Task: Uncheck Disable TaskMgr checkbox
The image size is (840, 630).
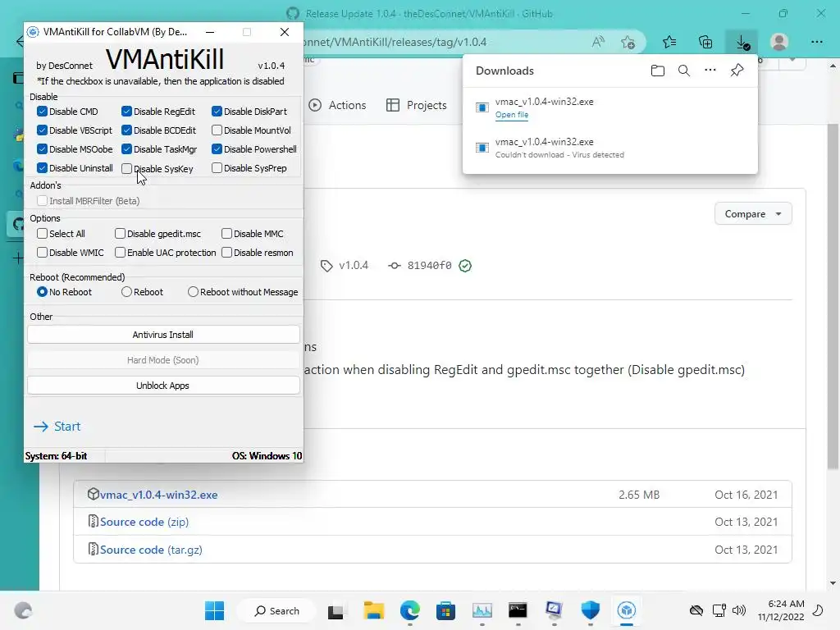Action: click(126, 149)
